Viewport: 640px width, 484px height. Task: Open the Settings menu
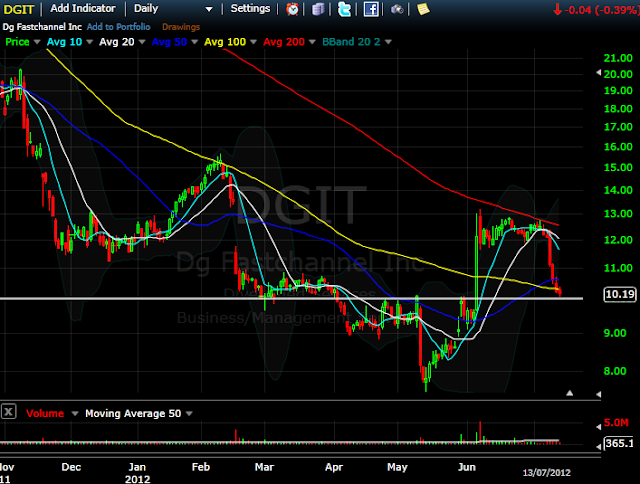click(250, 9)
